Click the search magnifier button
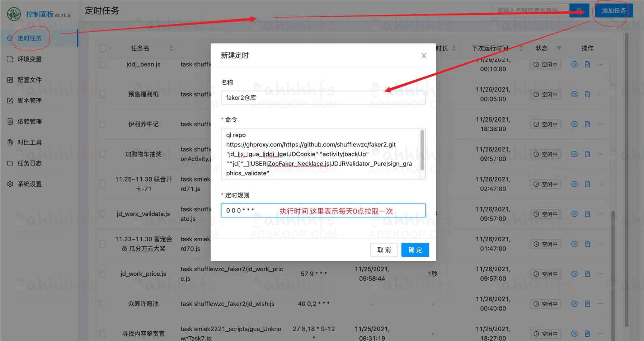Viewport: 644px width, 341px height. coord(579,10)
